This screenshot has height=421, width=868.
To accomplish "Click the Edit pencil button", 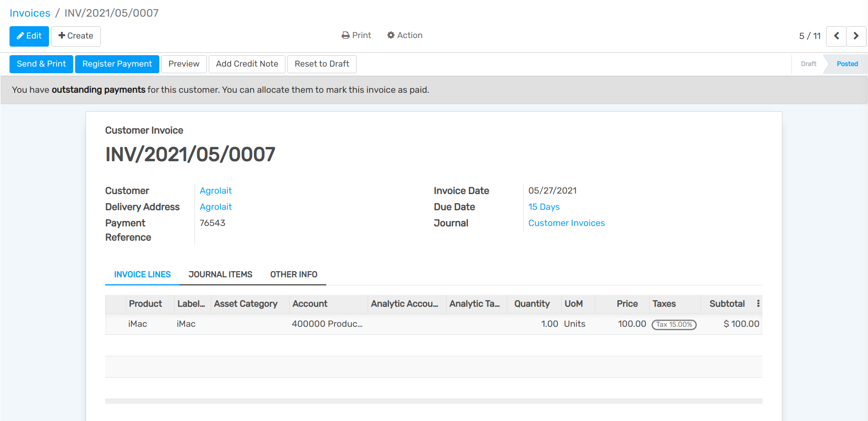I will pos(29,36).
